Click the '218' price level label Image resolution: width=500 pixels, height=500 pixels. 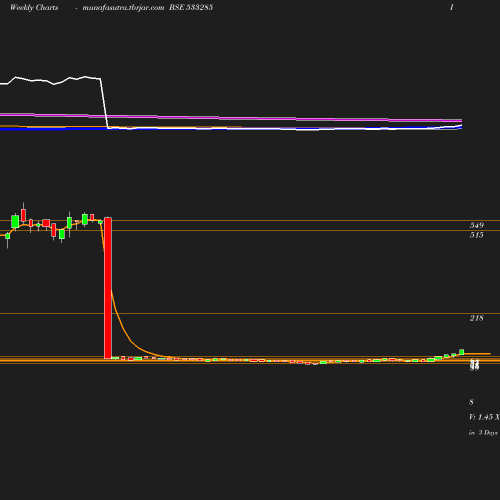point(477,318)
